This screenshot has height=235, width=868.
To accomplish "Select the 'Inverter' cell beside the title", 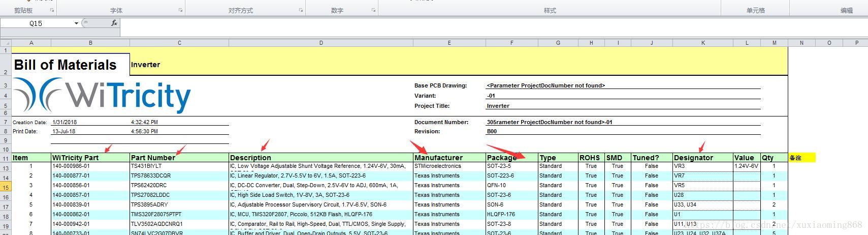I will tap(145, 65).
